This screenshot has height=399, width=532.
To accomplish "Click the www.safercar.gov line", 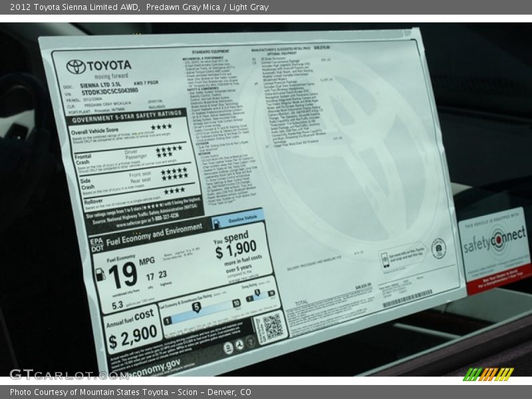I will click(x=147, y=221).
